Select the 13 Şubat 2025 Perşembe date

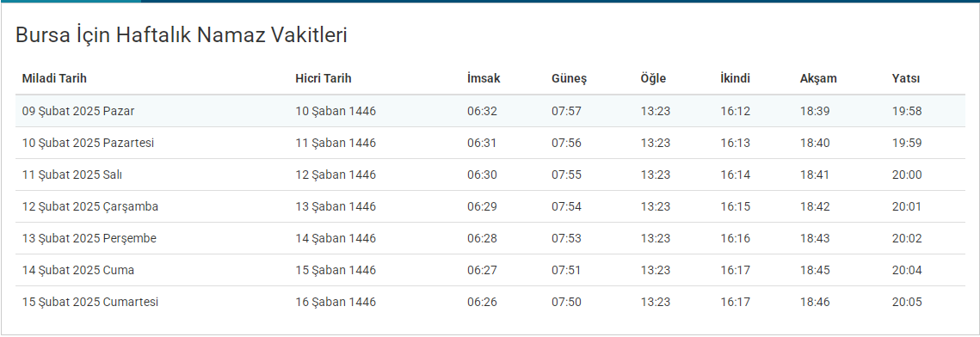pyautogui.click(x=89, y=238)
